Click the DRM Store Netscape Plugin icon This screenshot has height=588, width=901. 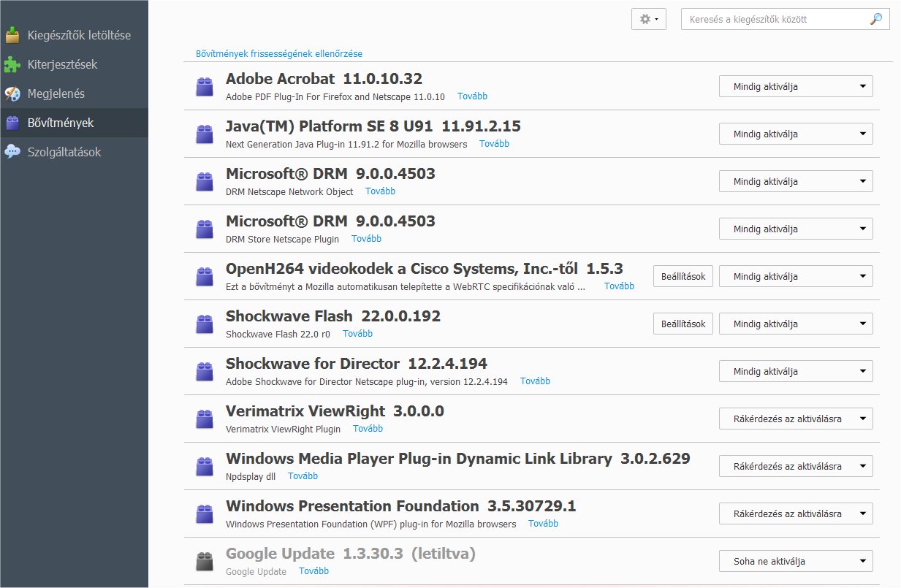[x=205, y=229]
